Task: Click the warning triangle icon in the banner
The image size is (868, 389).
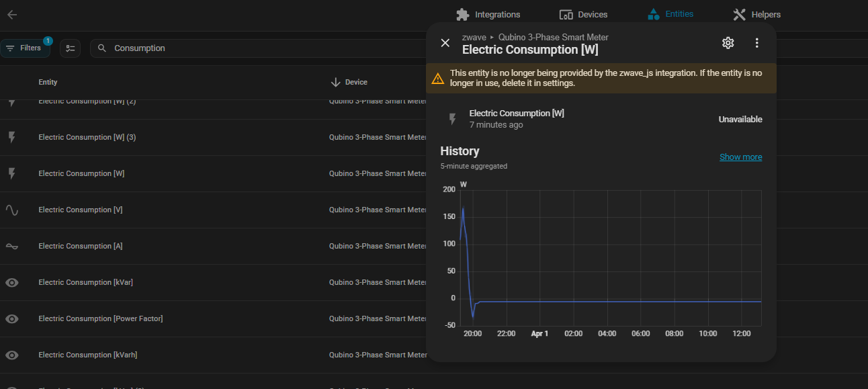Action: (438, 78)
